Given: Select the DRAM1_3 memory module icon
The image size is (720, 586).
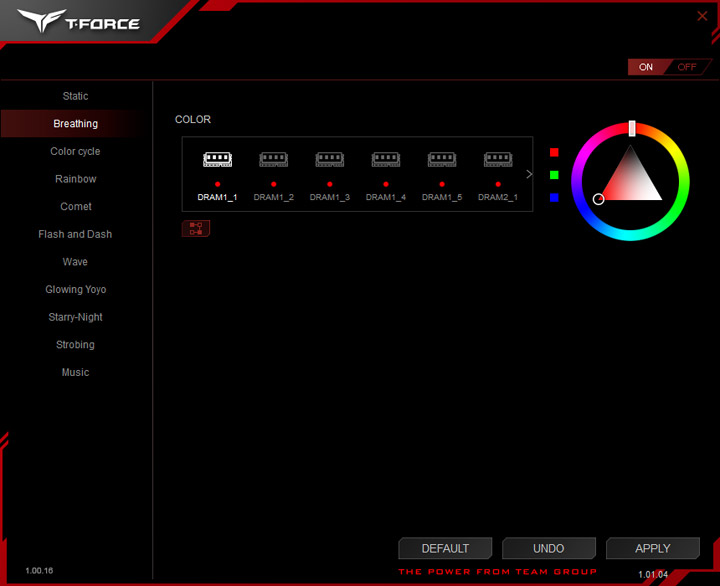Looking at the screenshot, I should tap(330, 159).
